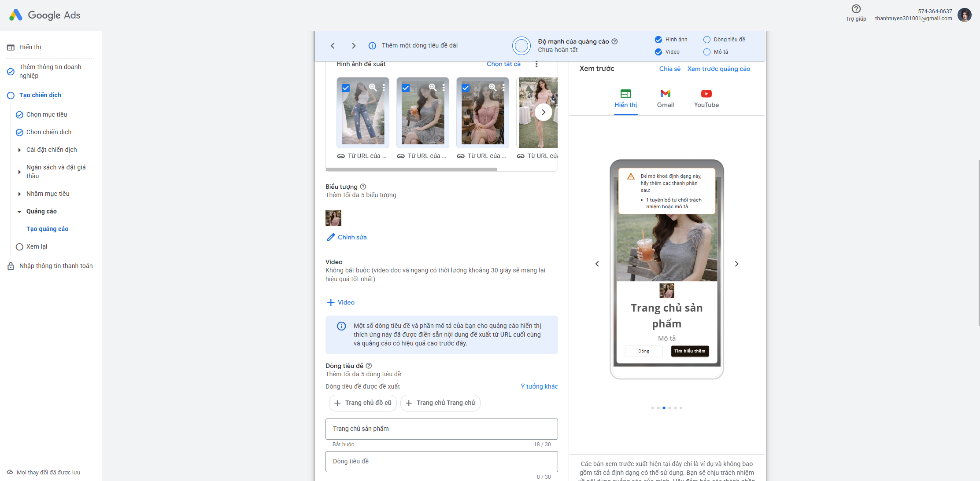Click the cloud saved-changes icon
Screen dimensions: 980x481
10,472
